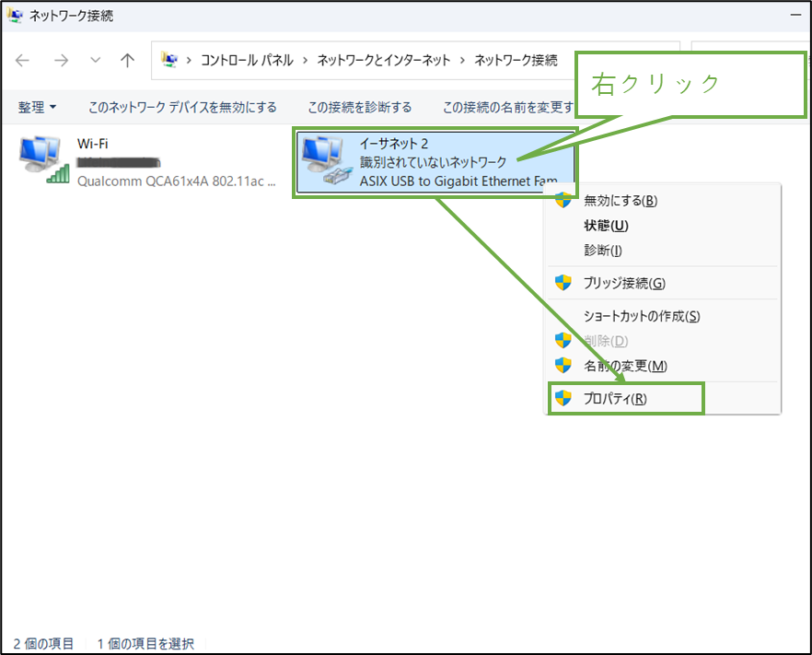
Task: Click 1 個の項目を選択 status bar text
Action: 145,644
